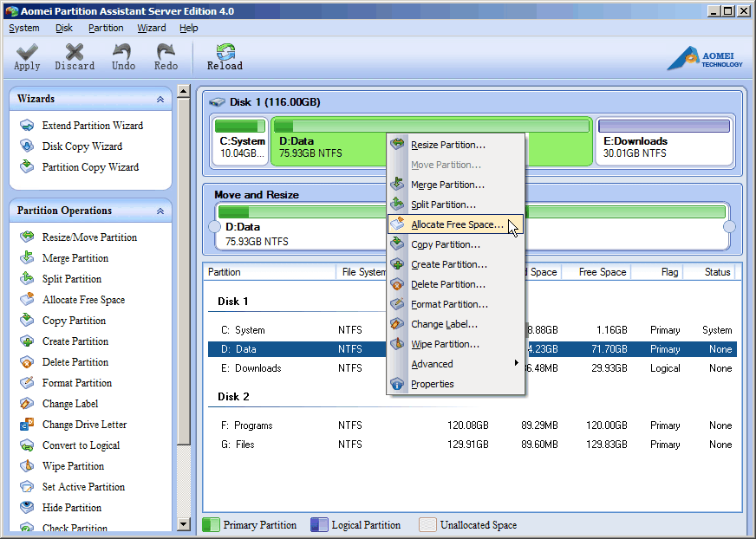Choose Allocate Free Space from context menu

(x=456, y=224)
